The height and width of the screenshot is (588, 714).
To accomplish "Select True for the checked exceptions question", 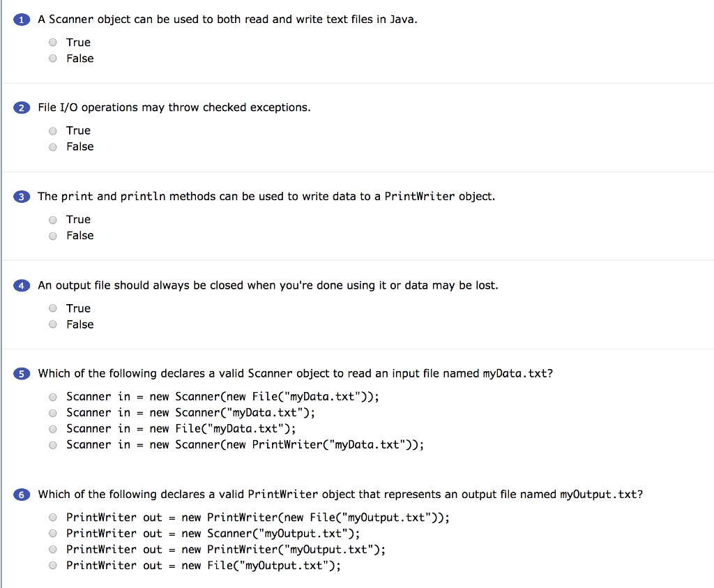I will tap(52, 130).
